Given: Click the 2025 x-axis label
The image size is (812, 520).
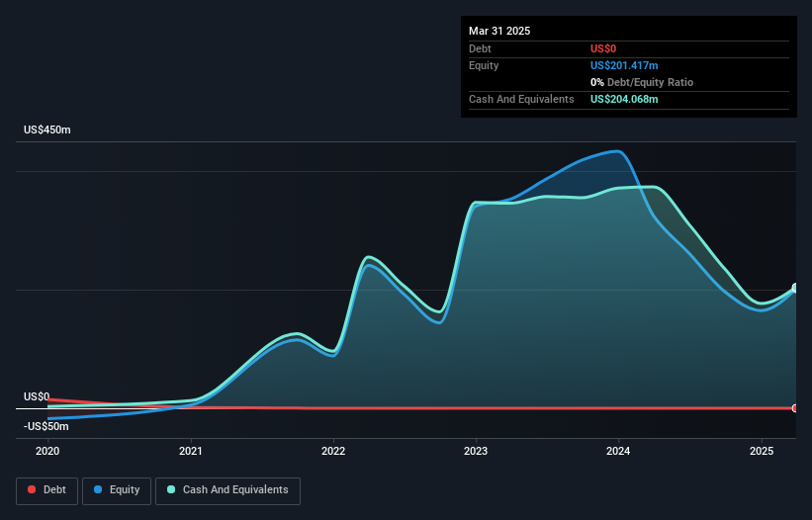Looking at the screenshot, I should 762,451.
